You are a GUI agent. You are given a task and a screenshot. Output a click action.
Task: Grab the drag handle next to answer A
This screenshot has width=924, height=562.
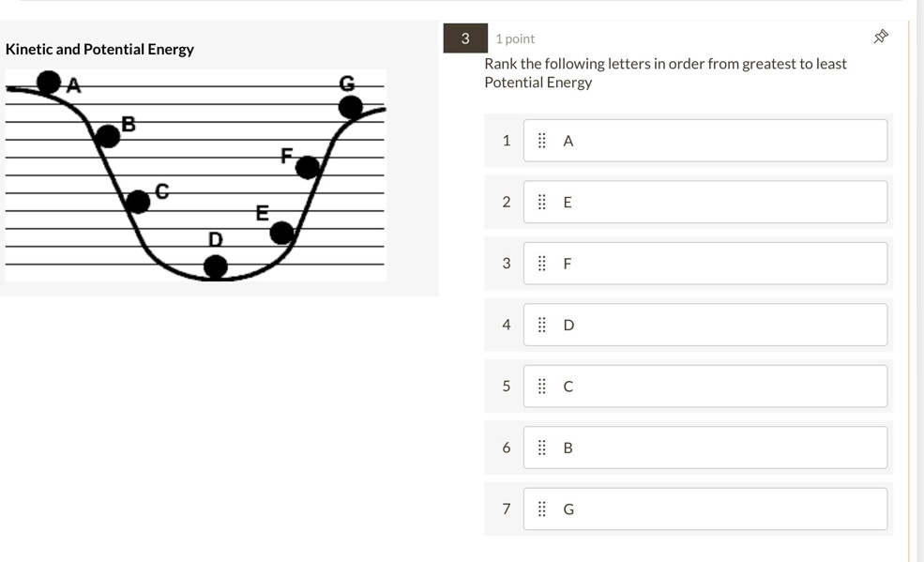click(x=541, y=140)
